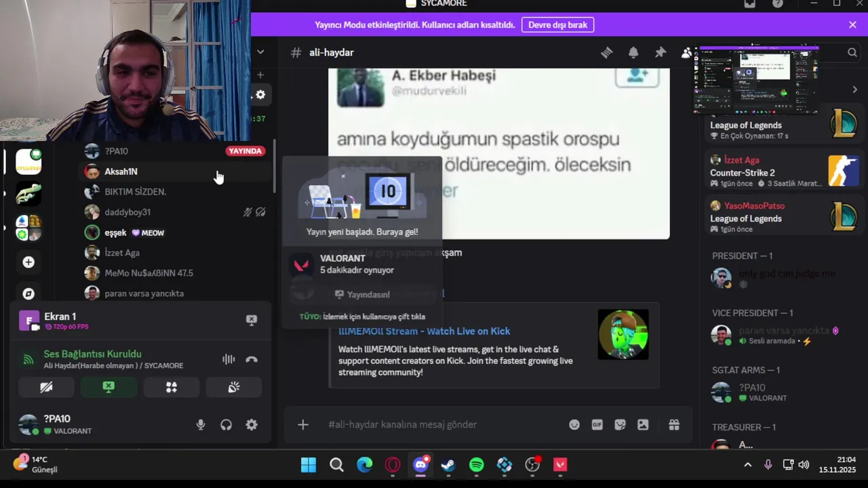Click İzzet Aga Counter-Strike 2 activity card
The width and height of the screenshot is (868, 488).
(783, 171)
